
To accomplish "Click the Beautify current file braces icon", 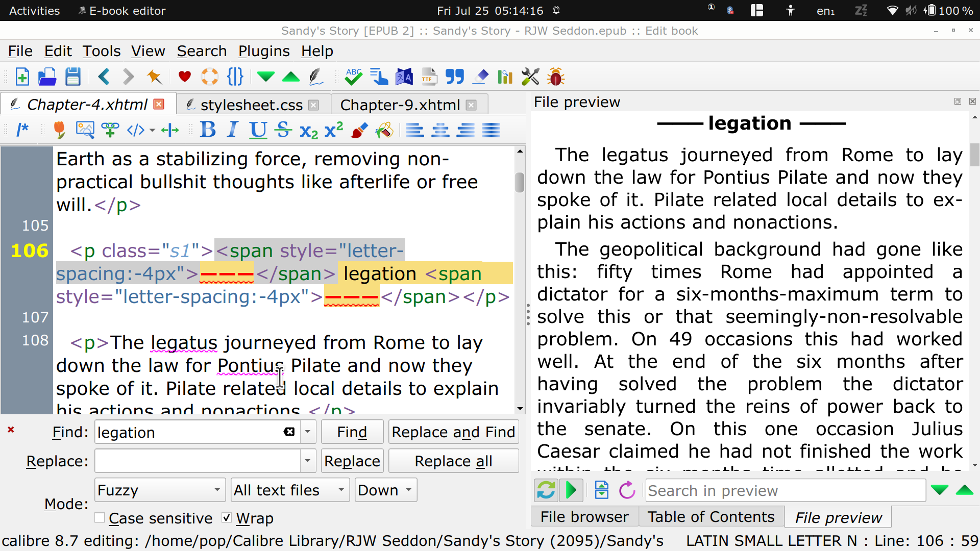I will point(235,77).
